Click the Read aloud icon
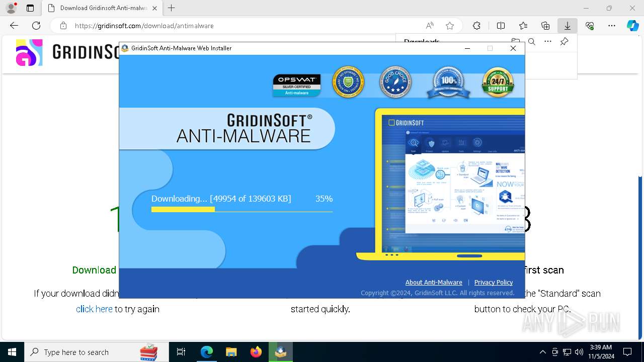The width and height of the screenshot is (644, 362). pos(430,26)
